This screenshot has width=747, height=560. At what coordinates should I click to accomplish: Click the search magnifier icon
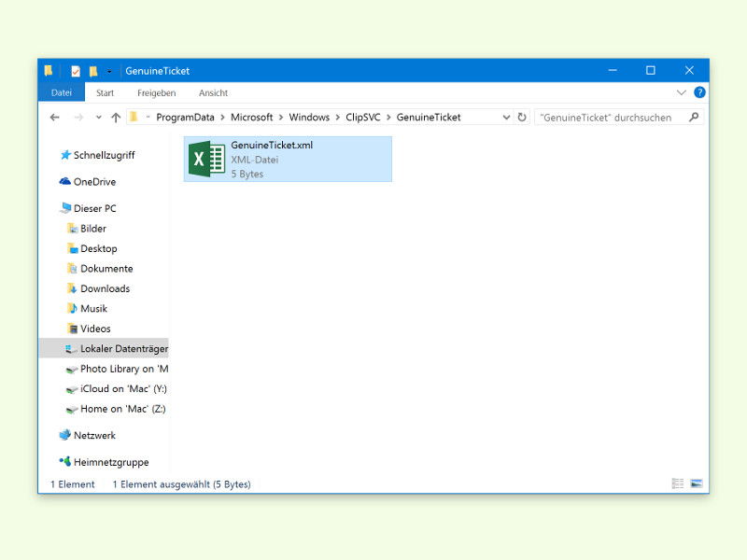694,118
